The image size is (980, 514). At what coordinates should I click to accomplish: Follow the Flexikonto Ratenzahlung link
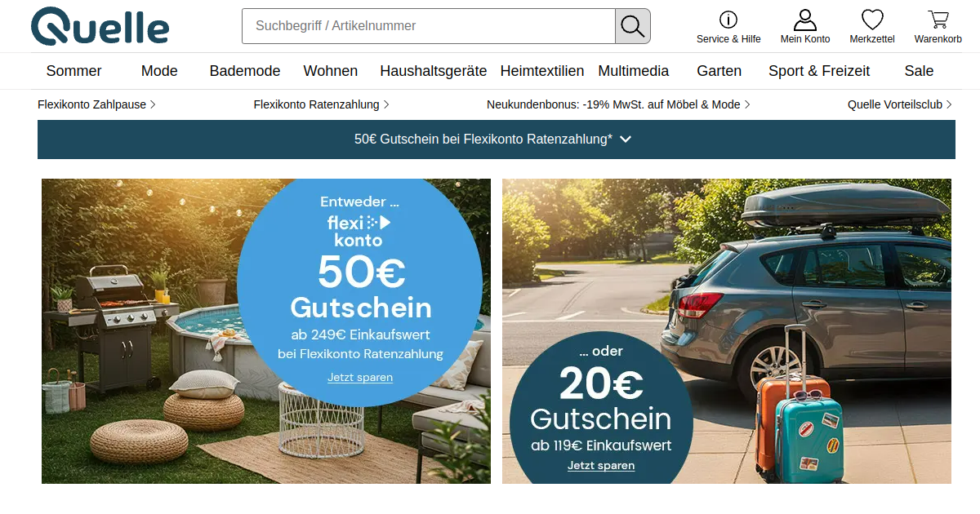pos(321,104)
